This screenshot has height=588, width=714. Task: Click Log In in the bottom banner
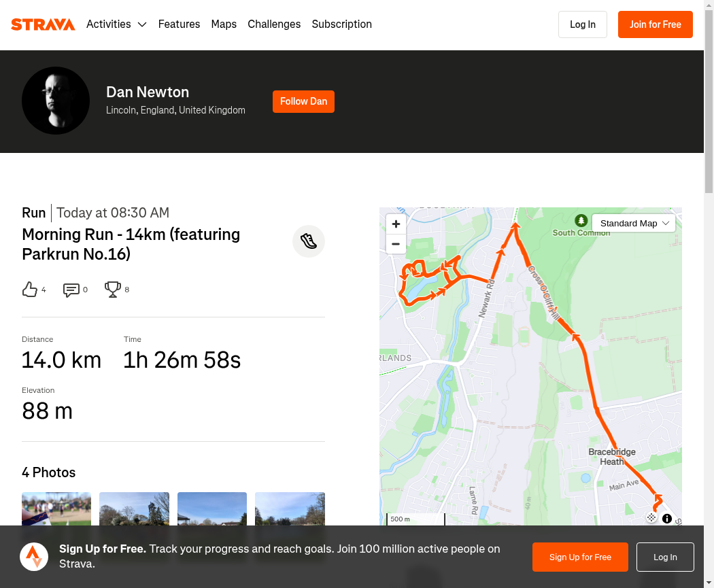(x=665, y=557)
